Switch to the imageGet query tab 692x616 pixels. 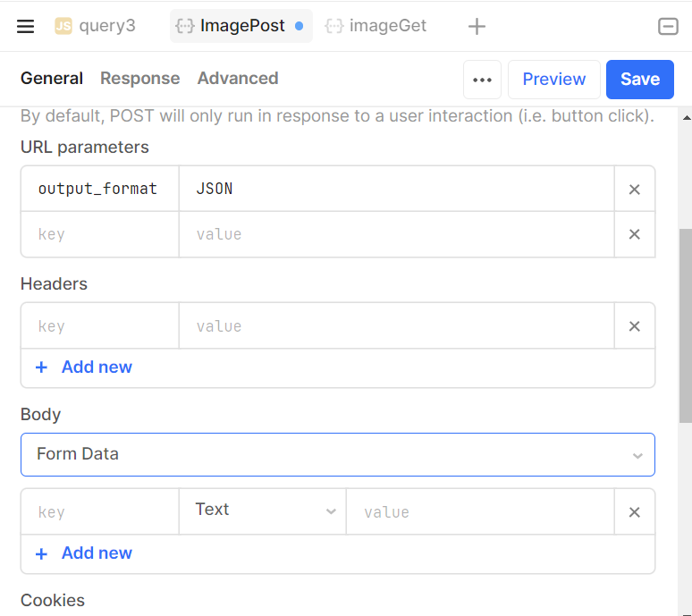376,26
